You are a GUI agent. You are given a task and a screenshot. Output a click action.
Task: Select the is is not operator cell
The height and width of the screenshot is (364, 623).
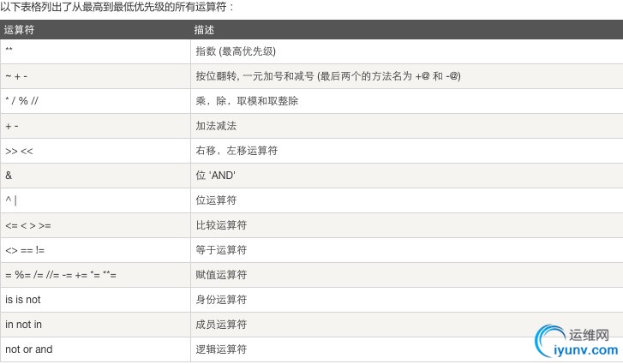click(x=23, y=300)
